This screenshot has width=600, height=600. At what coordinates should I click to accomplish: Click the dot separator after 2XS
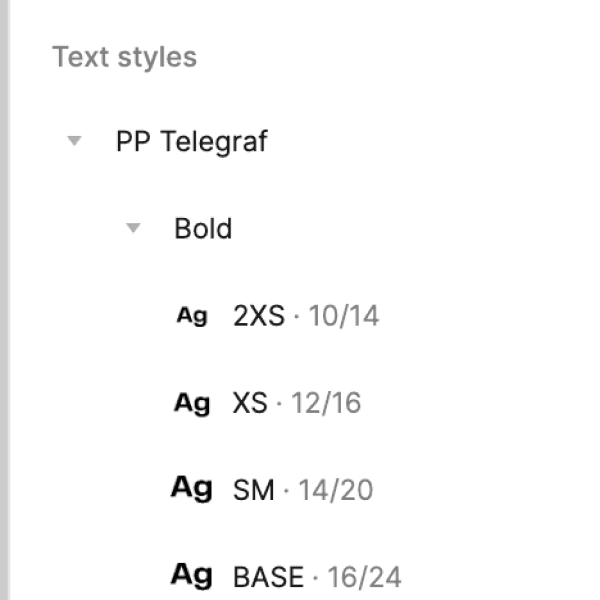(x=297, y=317)
